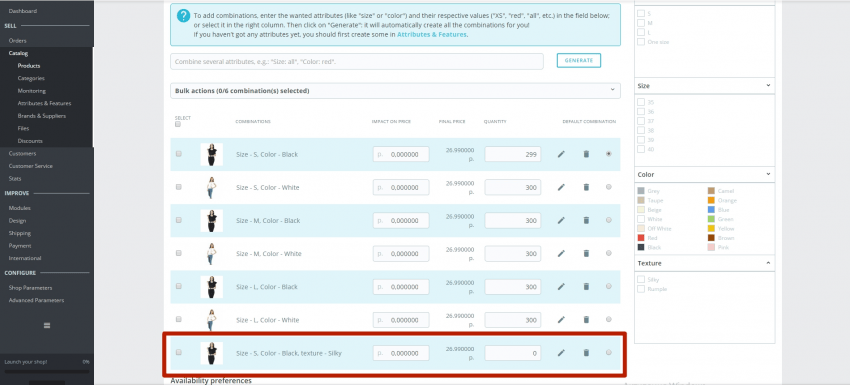Click the Launch your shop progress bar

point(47,372)
